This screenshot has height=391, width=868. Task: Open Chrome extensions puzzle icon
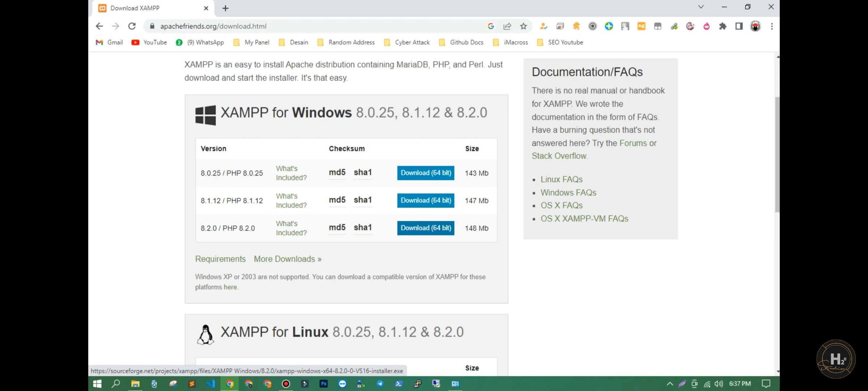coord(723,26)
